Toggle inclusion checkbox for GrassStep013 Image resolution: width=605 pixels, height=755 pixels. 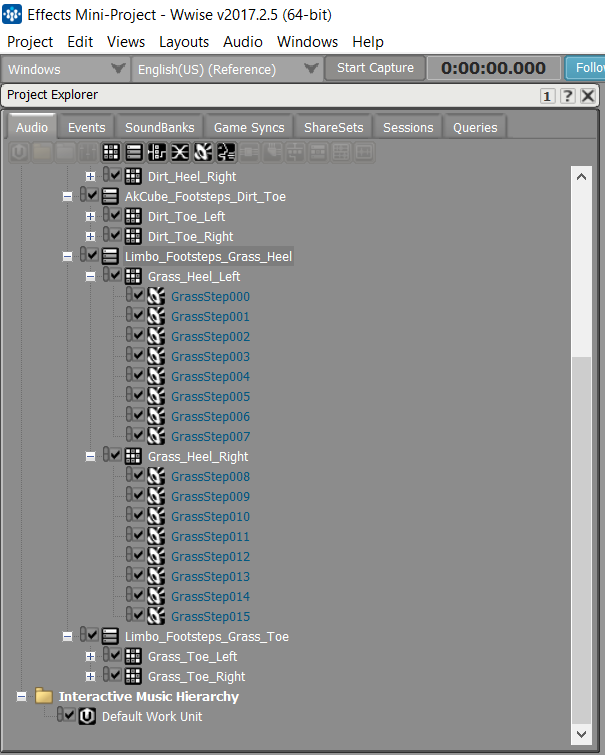coord(139,574)
